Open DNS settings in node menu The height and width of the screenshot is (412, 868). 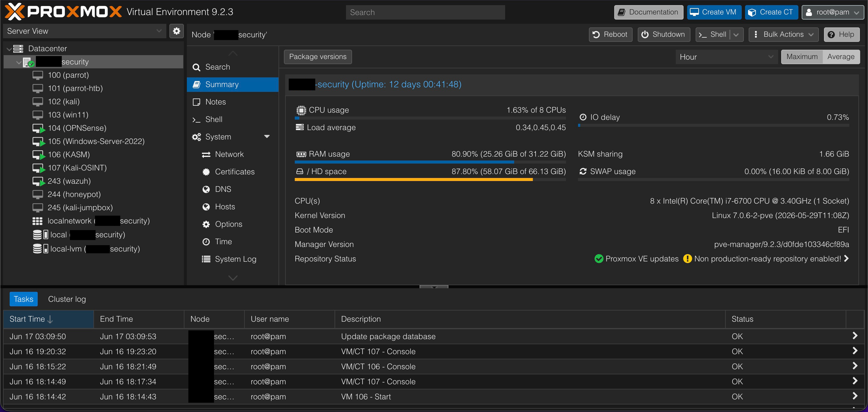click(233, 189)
